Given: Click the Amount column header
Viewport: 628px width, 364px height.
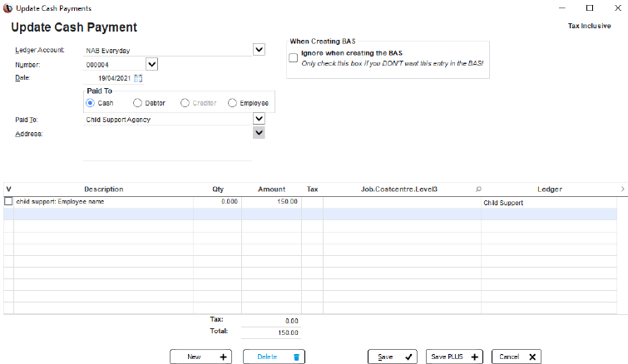Looking at the screenshot, I should [271, 189].
